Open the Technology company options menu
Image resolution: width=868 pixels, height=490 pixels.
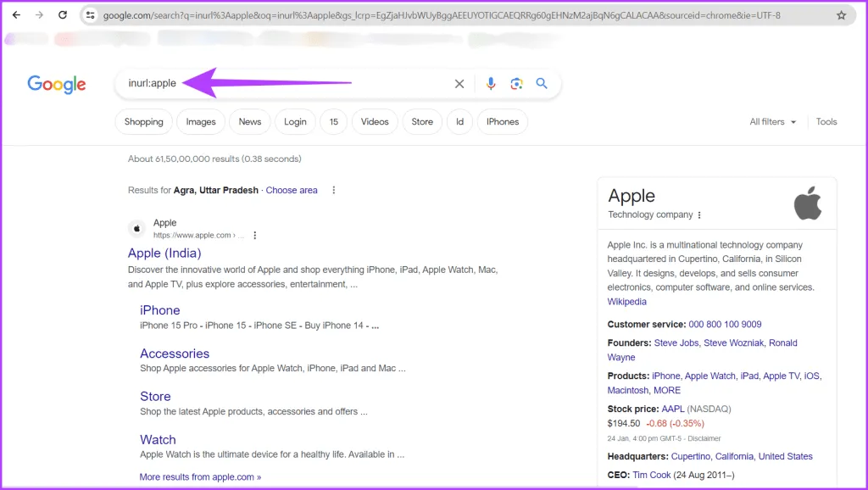[x=699, y=215]
